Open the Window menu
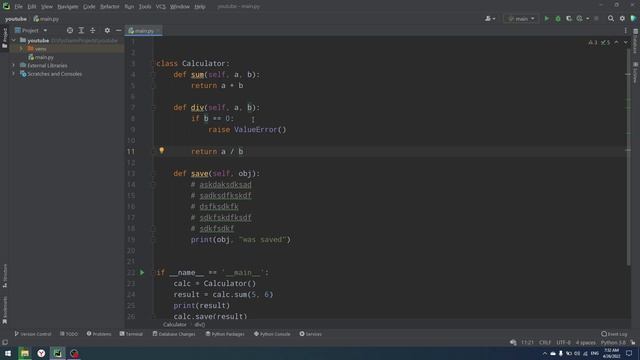The image size is (640, 360). click(x=180, y=7)
